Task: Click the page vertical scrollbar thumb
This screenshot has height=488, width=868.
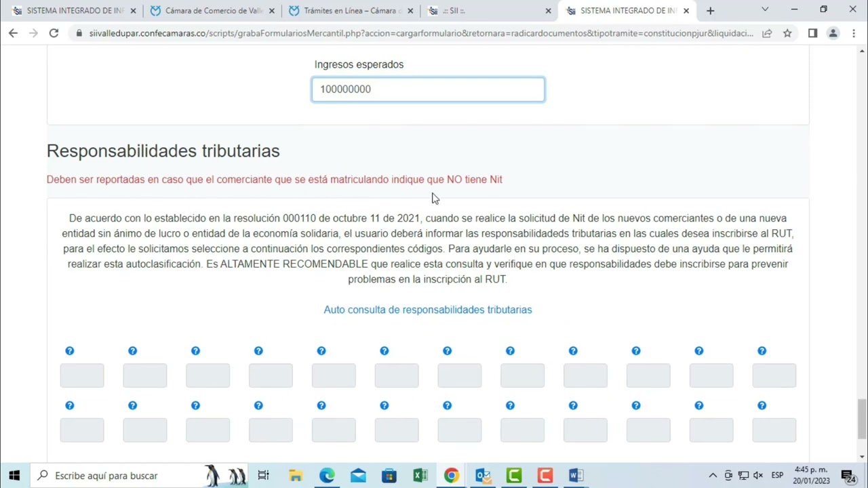Action: 862,419
